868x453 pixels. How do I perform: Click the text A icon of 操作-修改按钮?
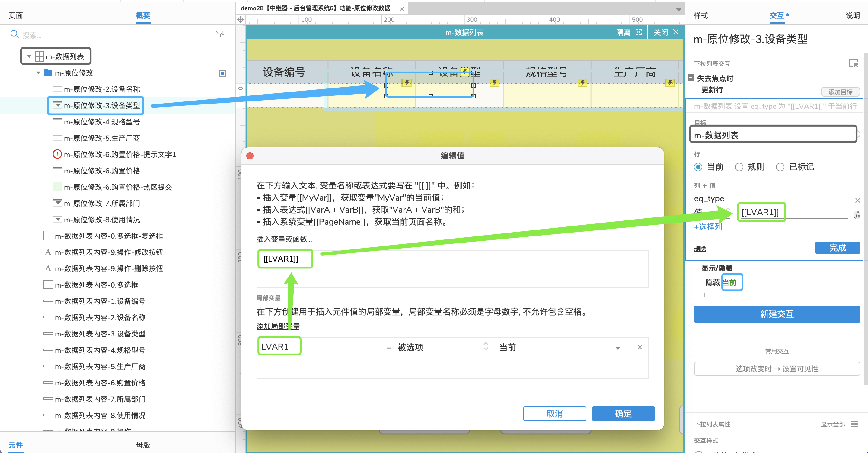tap(48, 252)
